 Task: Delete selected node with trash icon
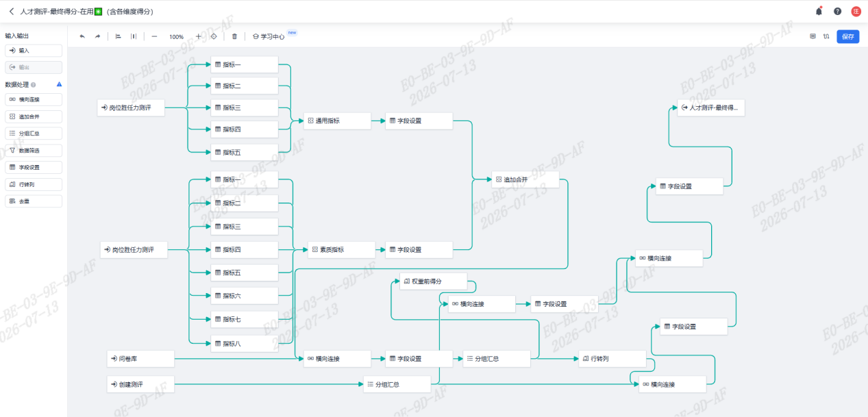point(235,36)
